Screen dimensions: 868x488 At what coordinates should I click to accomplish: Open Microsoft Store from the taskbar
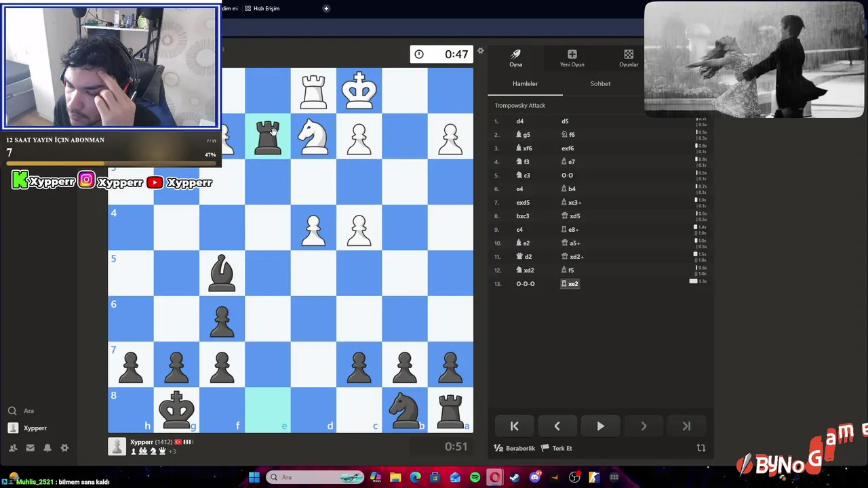(x=435, y=478)
